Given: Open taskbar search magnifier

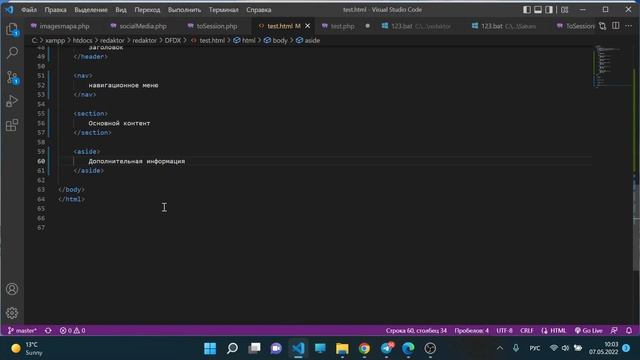Looking at the screenshot, I should pyautogui.click(x=232, y=348).
